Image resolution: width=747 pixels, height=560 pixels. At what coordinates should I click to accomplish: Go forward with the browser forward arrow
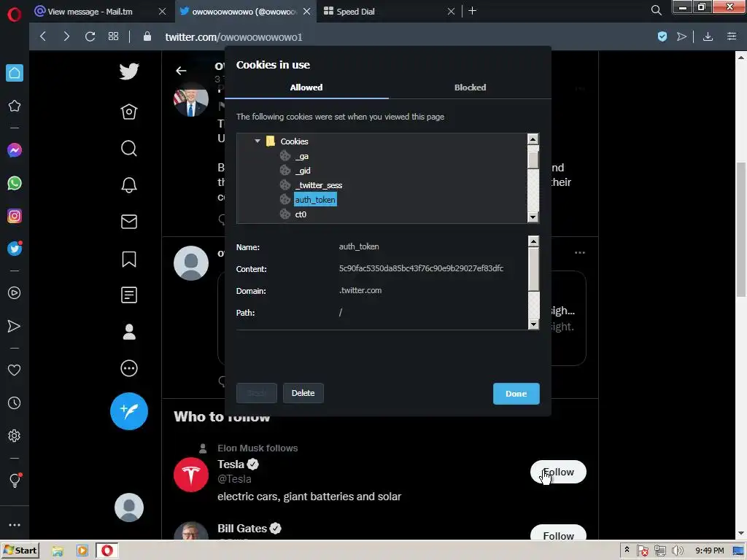(x=66, y=36)
